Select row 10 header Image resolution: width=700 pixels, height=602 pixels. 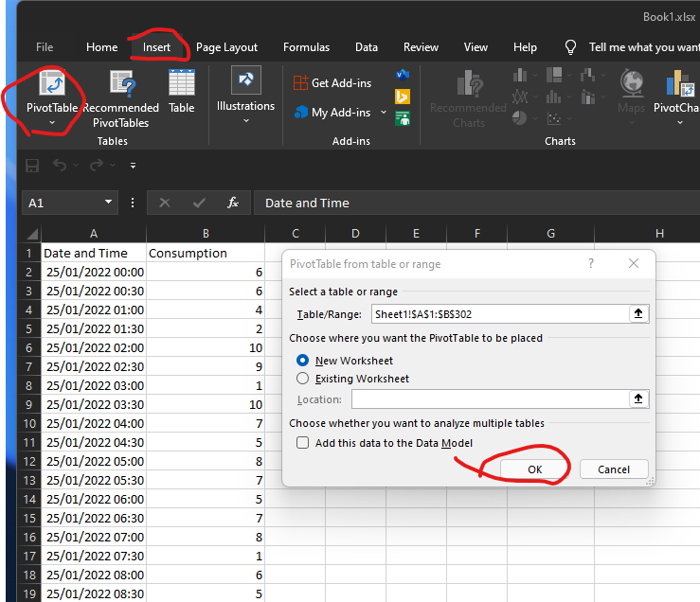pyautogui.click(x=29, y=423)
